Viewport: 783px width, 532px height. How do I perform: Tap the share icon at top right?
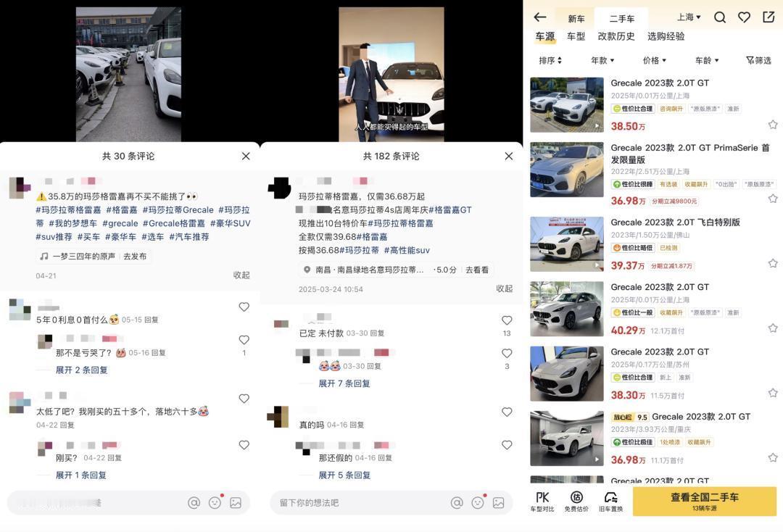(x=768, y=17)
